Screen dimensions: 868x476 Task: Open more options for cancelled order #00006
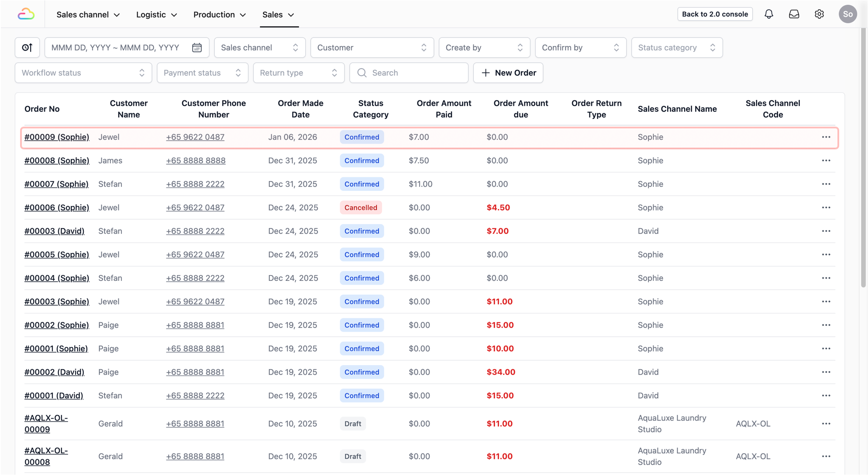point(826,208)
